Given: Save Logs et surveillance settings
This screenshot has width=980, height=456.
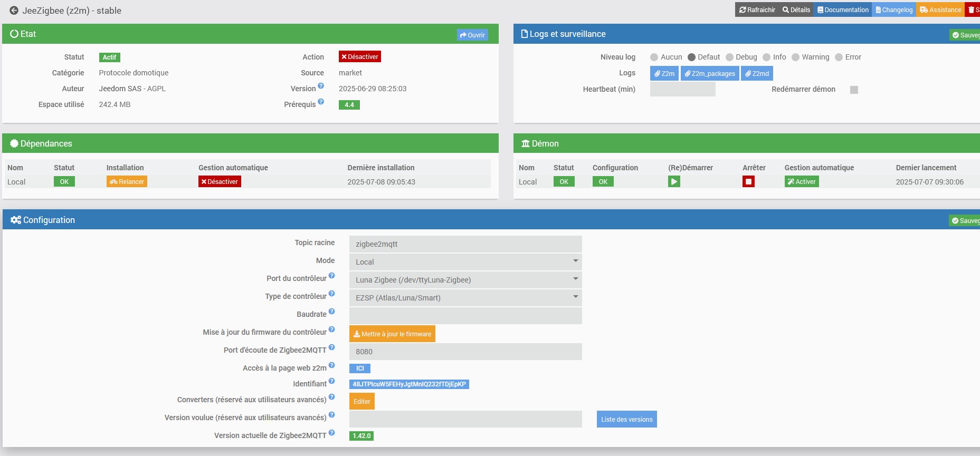Looking at the screenshot, I should click(x=965, y=35).
